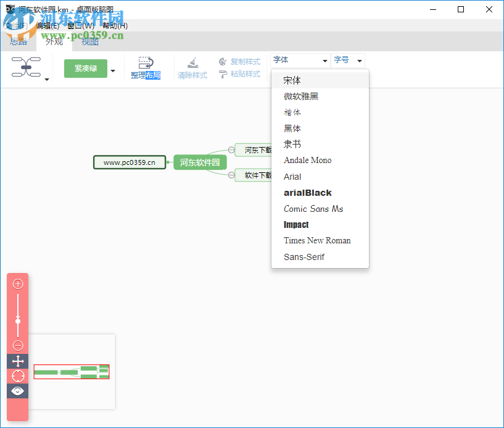This screenshot has height=428, width=504.
Task: Click the 复制样式 copy style icon
Action: click(239, 61)
